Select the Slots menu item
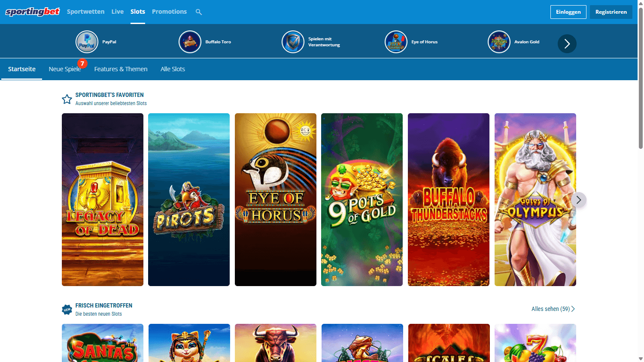The image size is (644, 362). coord(138,12)
